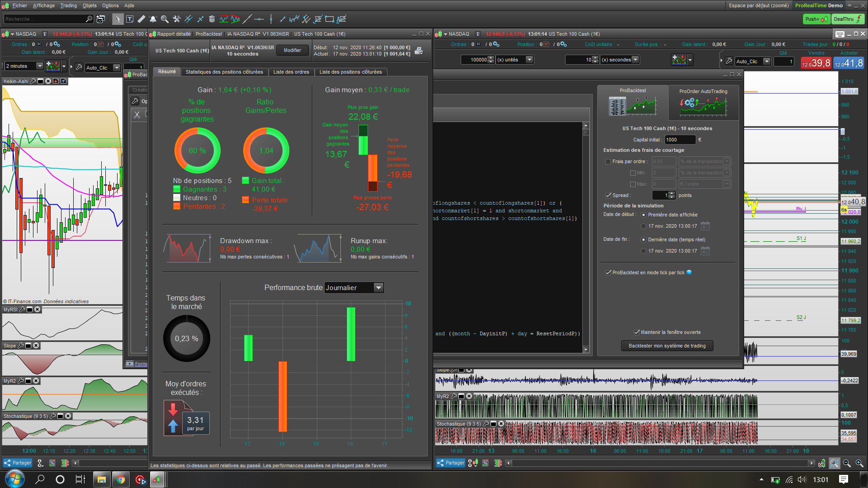Expand the 2 minutes timeframe dropdown

[x=39, y=66]
